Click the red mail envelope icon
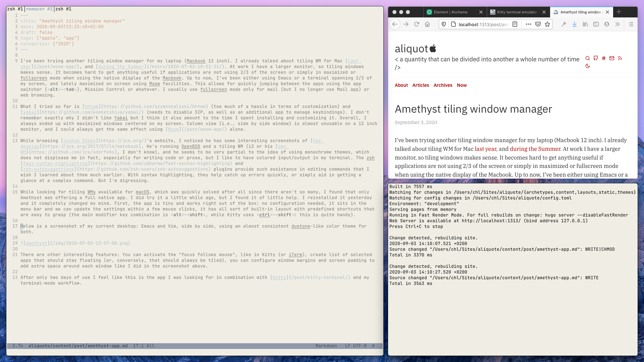Viewport: 644px width, 362px height. (612, 58)
